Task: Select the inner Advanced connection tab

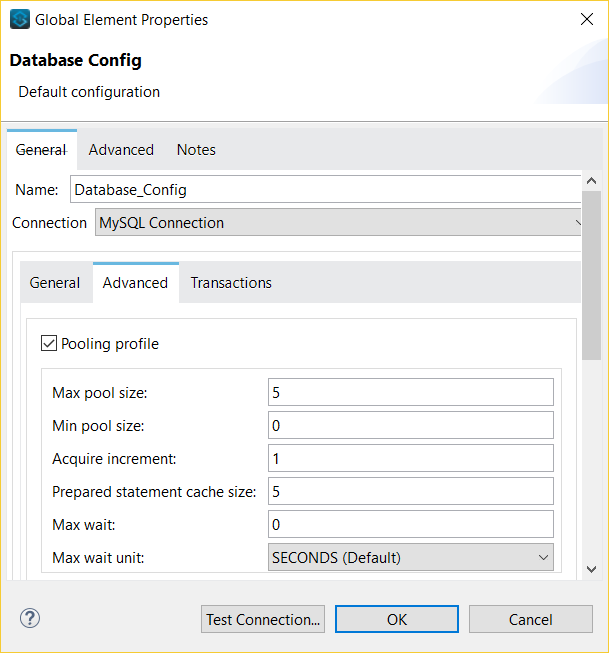Action: point(135,283)
